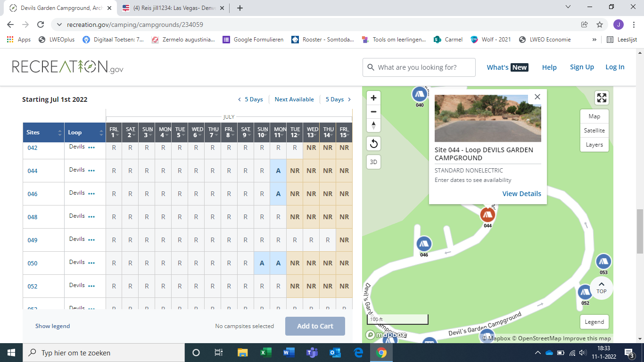This screenshot has width=644, height=362.
Task: Click the map rotate reset icon
Action: 373,144
